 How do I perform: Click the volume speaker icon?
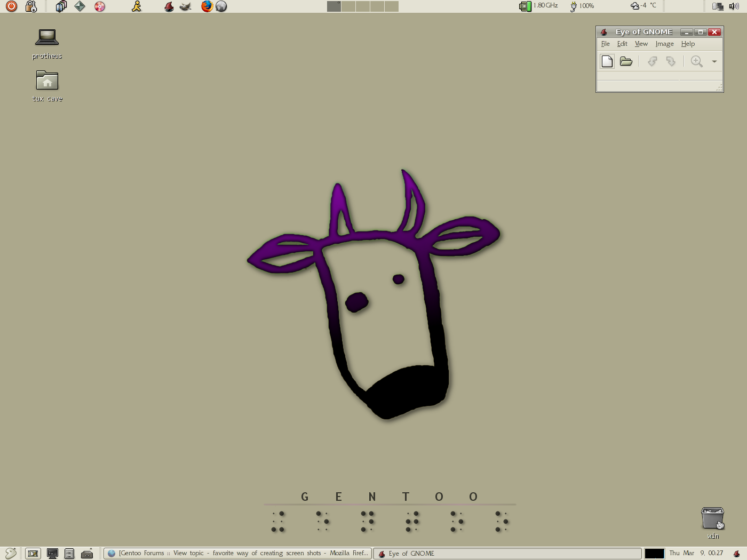734,6
